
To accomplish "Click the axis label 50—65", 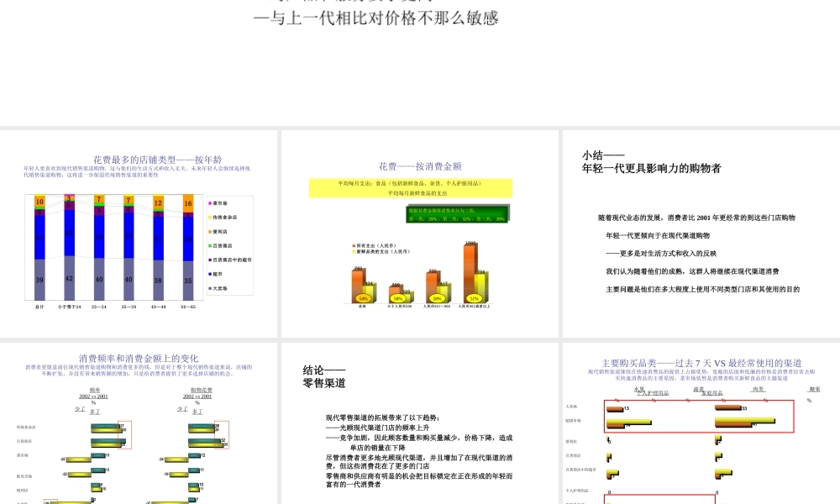I will pos(188,307).
